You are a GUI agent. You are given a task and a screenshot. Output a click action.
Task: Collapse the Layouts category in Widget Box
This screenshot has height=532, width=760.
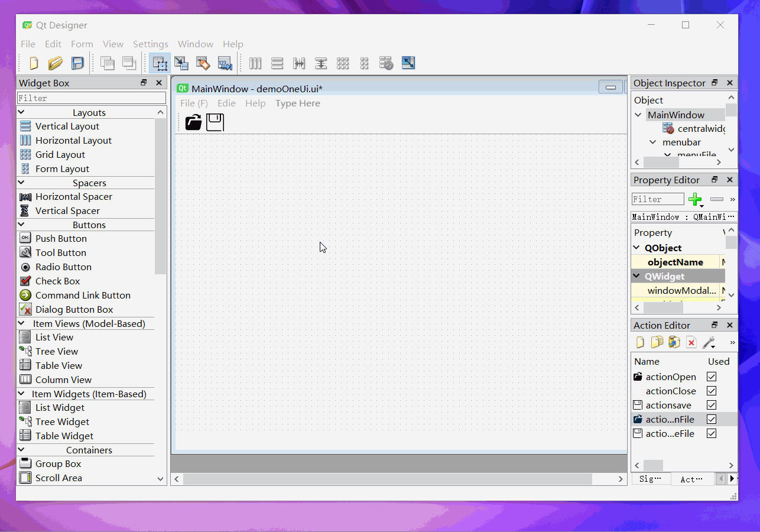pyautogui.click(x=21, y=112)
